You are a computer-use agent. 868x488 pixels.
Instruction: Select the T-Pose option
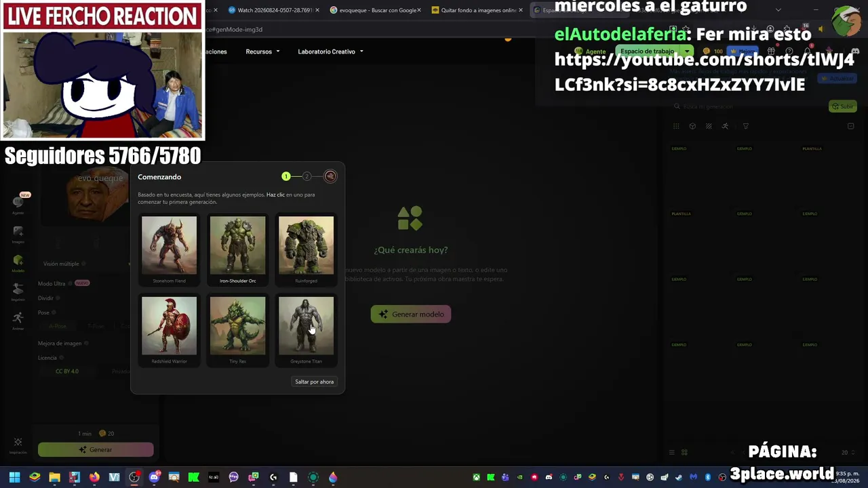96,327
